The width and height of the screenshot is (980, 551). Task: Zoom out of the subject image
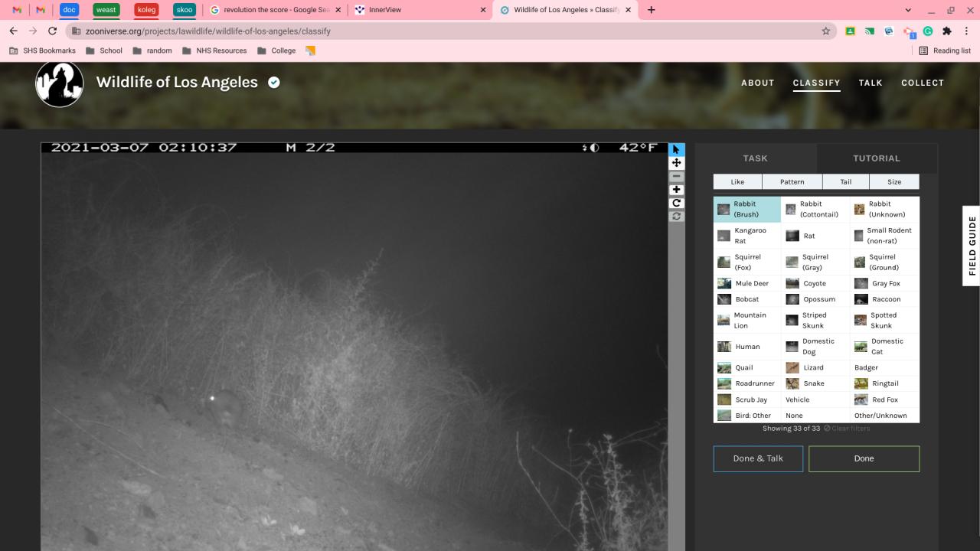click(676, 177)
